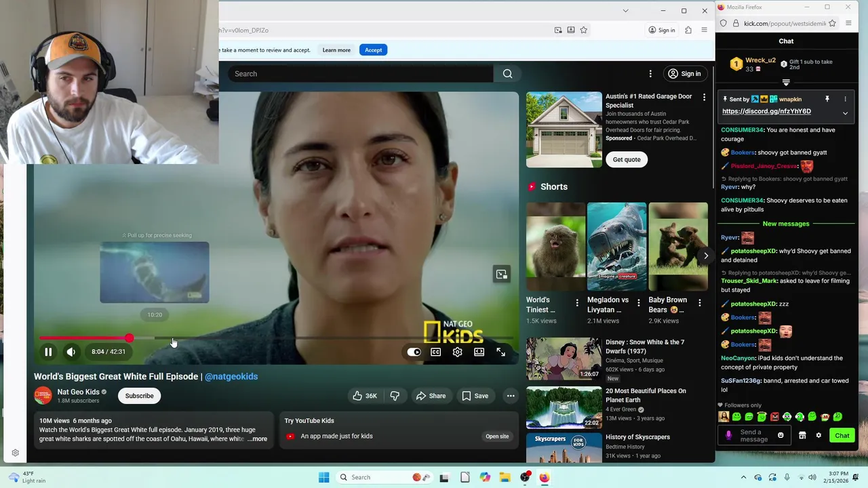The image size is (868, 488).
Task: Open Firefox menu in Kick chat window
Action: pos(848,23)
